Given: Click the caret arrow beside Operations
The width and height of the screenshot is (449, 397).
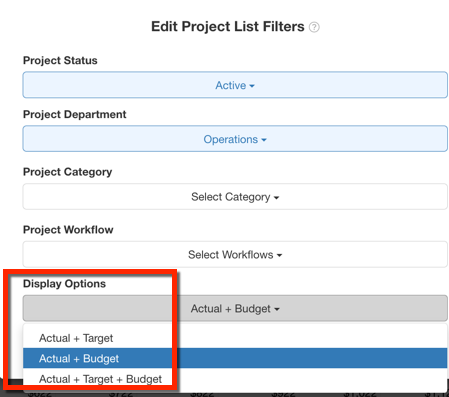Looking at the screenshot, I should click(264, 140).
